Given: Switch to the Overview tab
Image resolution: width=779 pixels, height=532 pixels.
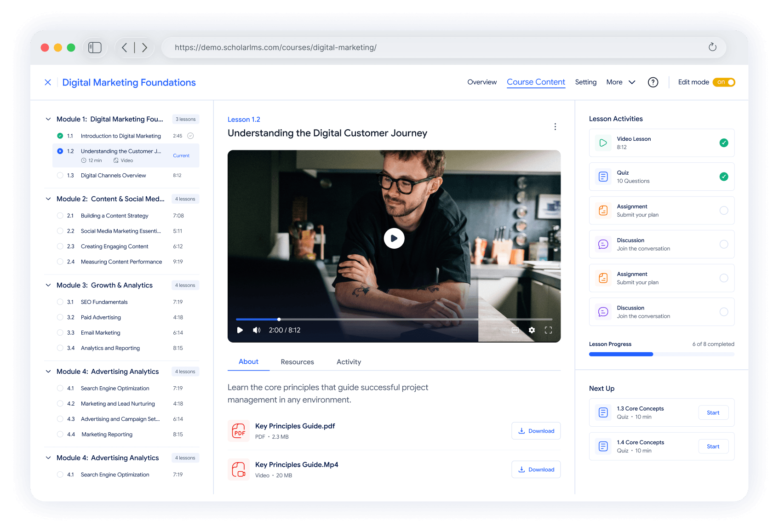Looking at the screenshot, I should (x=482, y=82).
